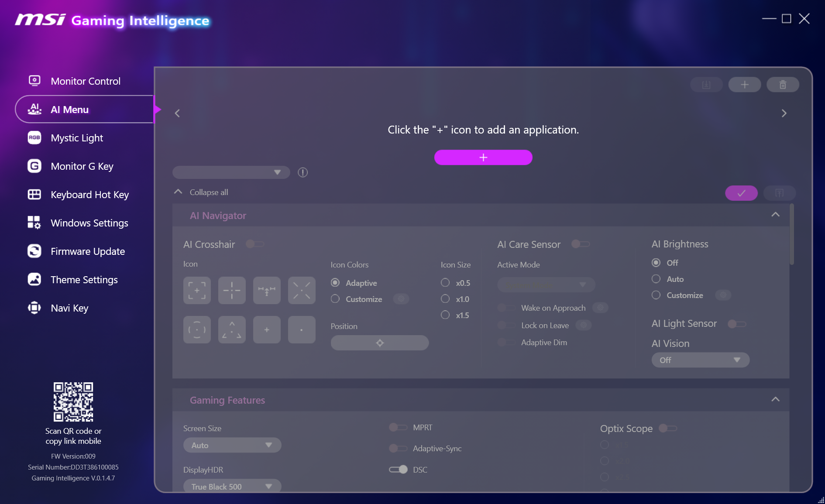Open the Screen Size dropdown
This screenshot has width=825, height=504.
coord(232,445)
